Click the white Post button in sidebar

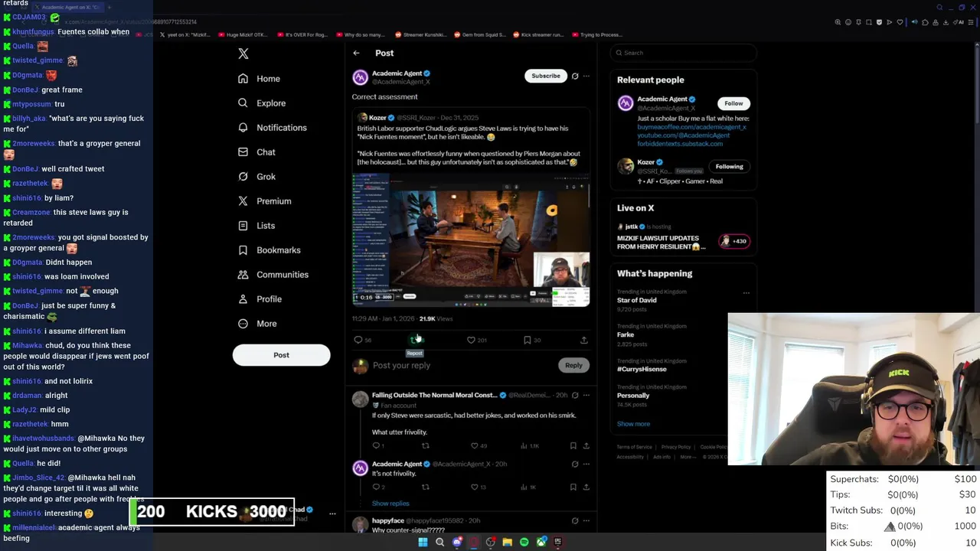pyautogui.click(x=281, y=355)
